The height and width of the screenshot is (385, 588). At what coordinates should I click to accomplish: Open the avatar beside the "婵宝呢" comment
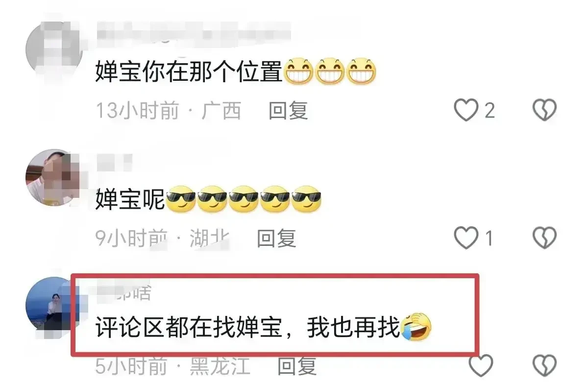pyautogui.click(x=54, y=177)
